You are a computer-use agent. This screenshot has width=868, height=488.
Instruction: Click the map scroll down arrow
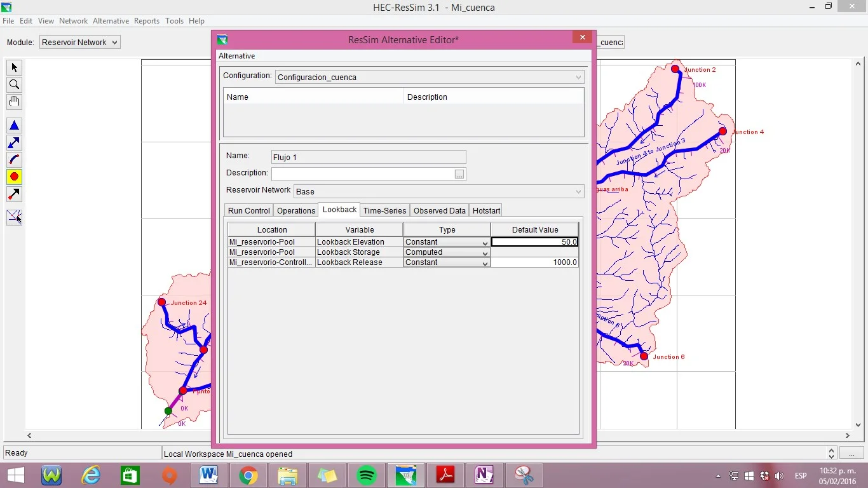(858, 425)
